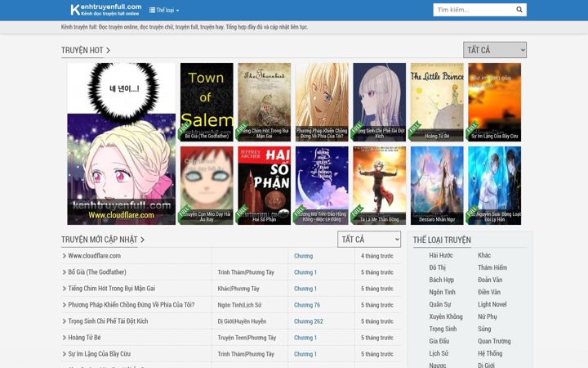Click Ngôn Tình|Lịch Sử genre text

point(239,305)
